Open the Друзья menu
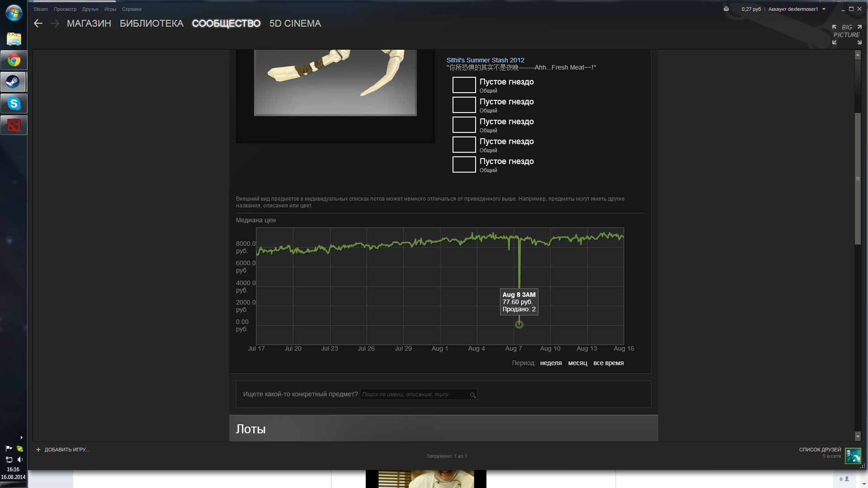Screen dimensions: 868x488 click(x=90, y=9)
